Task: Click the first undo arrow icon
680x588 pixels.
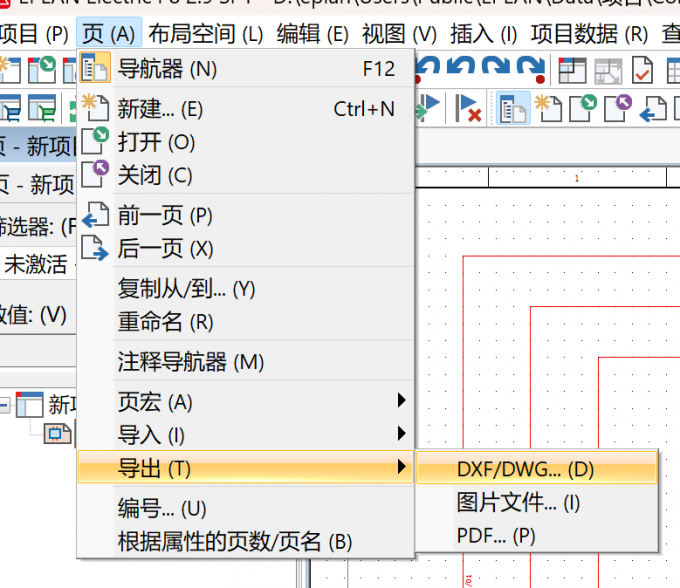Action: tap(428, 69)
